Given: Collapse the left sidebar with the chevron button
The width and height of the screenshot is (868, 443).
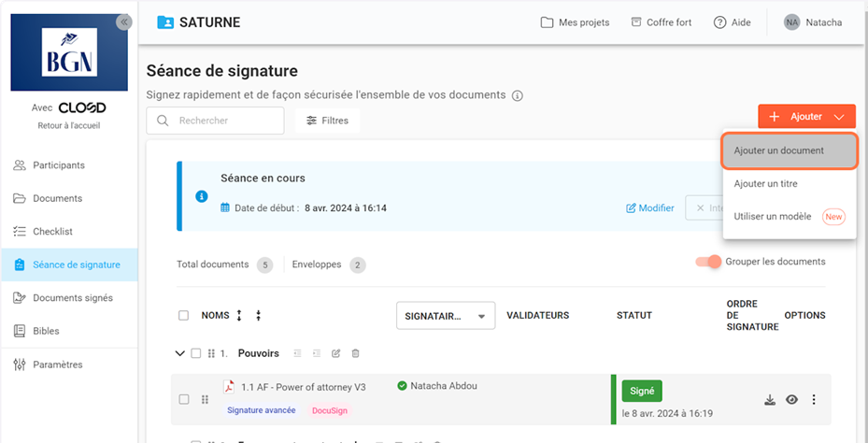Looking at the screenshot, I should coord(123,22).
